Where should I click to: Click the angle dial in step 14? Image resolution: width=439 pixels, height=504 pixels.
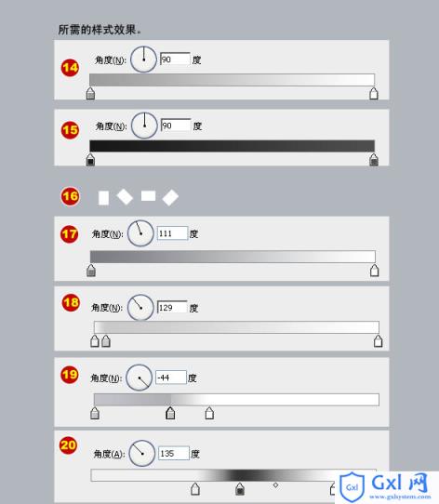[x=143, y=60]
